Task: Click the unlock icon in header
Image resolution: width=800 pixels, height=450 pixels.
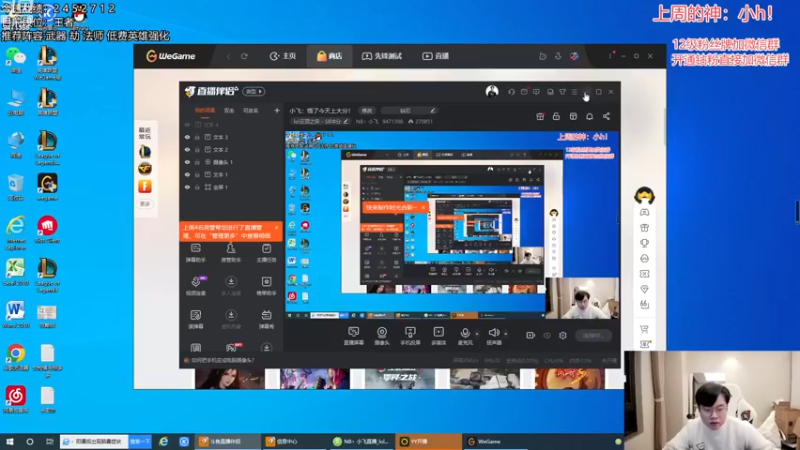Action: (x=556, y=117)
